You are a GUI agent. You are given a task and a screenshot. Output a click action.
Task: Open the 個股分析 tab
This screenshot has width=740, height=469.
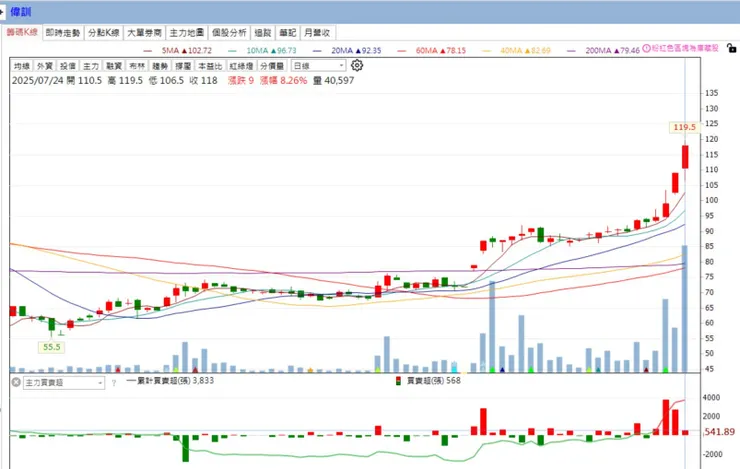[229, 33]
